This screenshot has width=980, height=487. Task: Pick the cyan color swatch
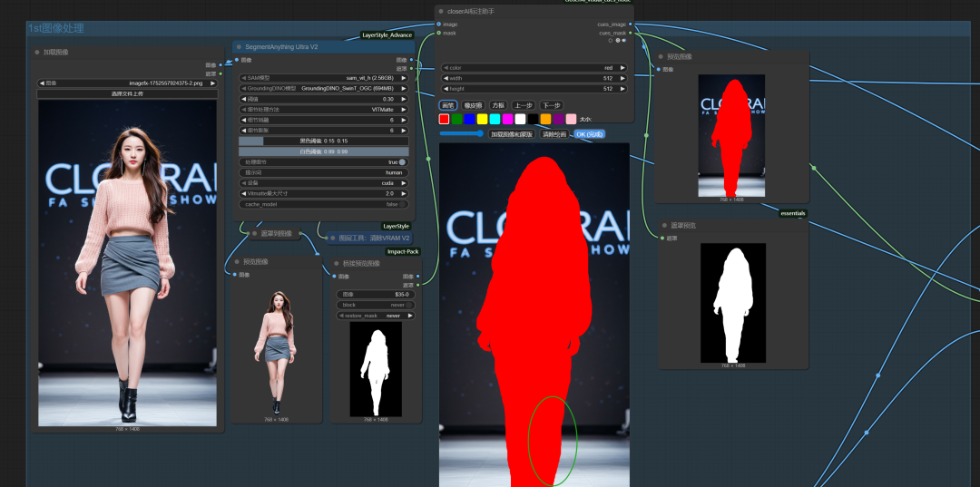point(495,119)
